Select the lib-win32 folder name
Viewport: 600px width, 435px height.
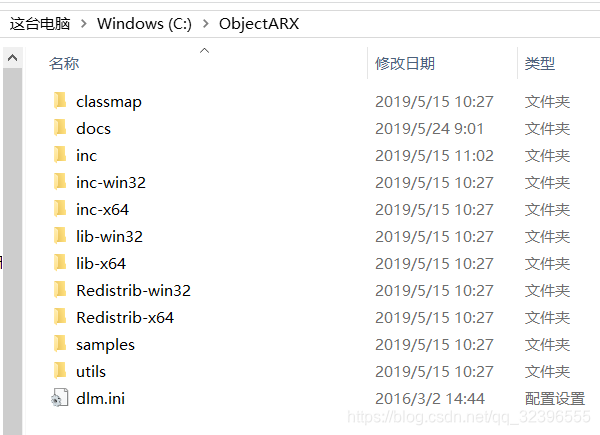tap(109, 236)
